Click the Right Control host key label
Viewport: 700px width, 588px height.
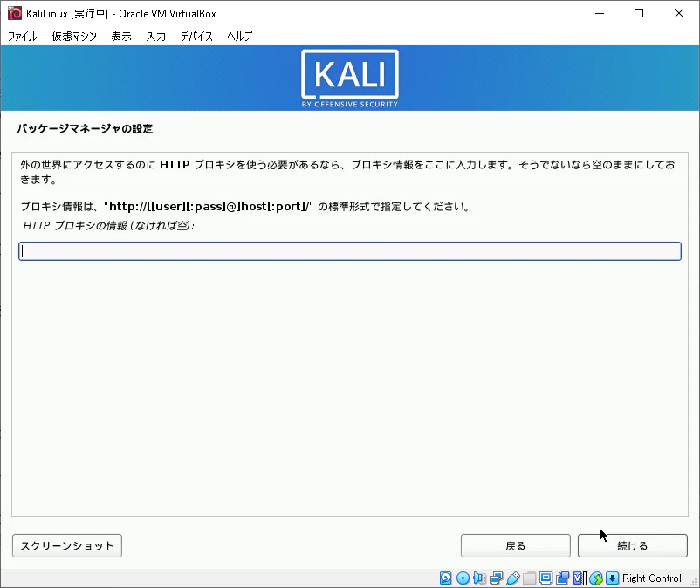click(x=652, y=578)
